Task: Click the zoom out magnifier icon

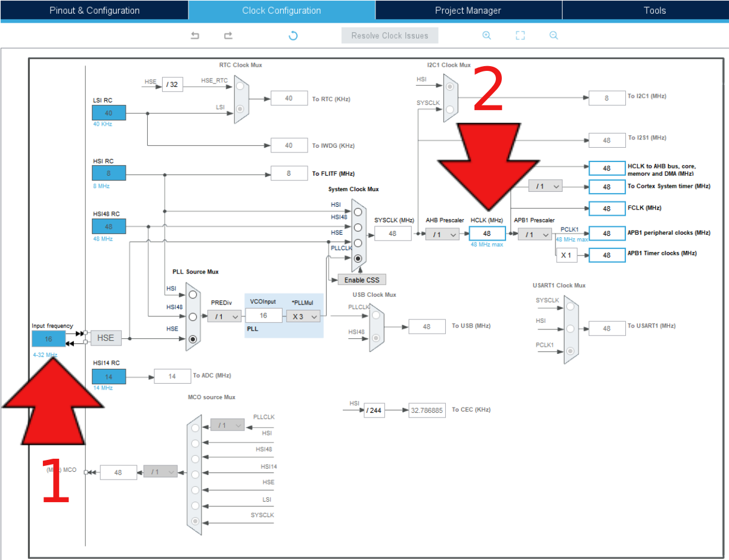Action: point(554,36)
